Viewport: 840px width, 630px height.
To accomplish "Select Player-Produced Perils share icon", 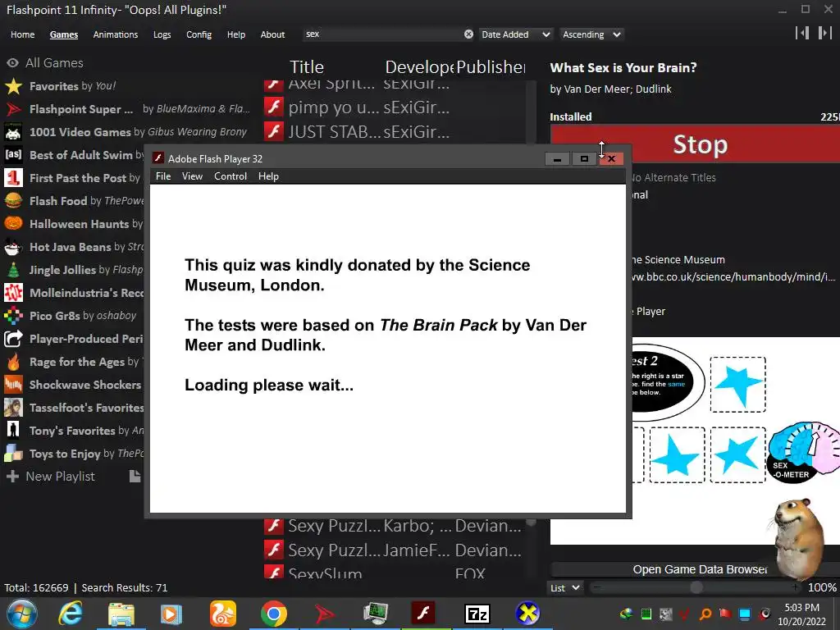I will click(x=13, y=339).
